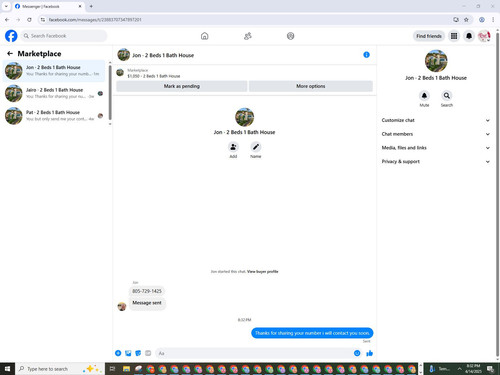Open the taskbar clock and date
Image resolution: width=500 pixels, height=375 pixels.
(x=473, y=369)
